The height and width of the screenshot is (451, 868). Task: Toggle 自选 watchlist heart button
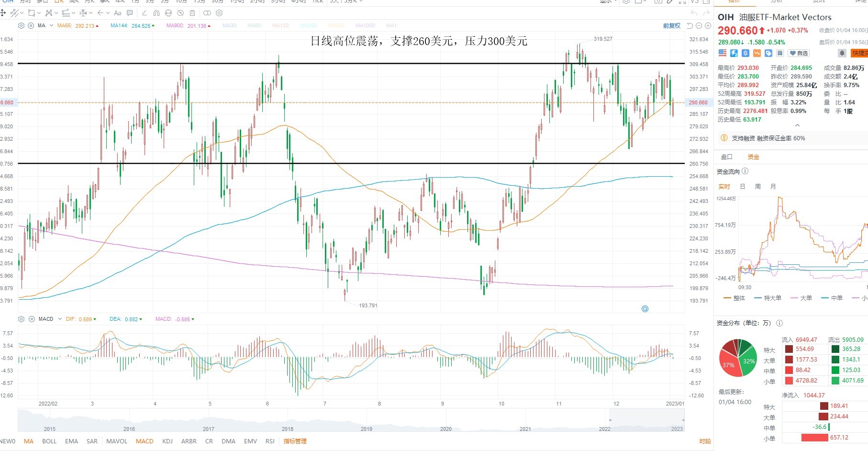[x=799, y=53]
